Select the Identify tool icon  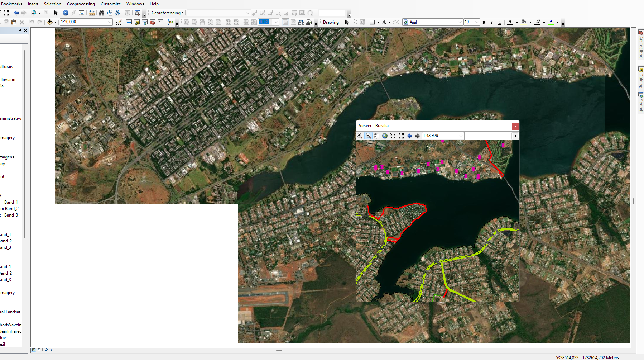pos(66,13)
